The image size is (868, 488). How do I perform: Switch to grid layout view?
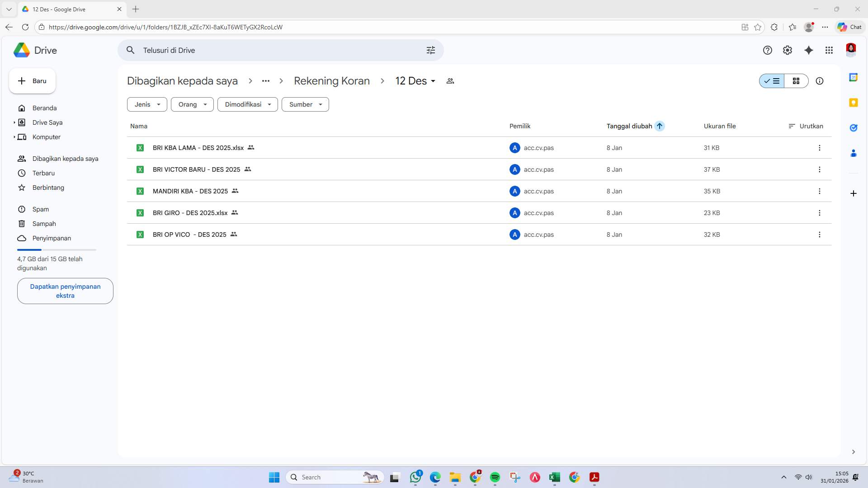[797, 81]
